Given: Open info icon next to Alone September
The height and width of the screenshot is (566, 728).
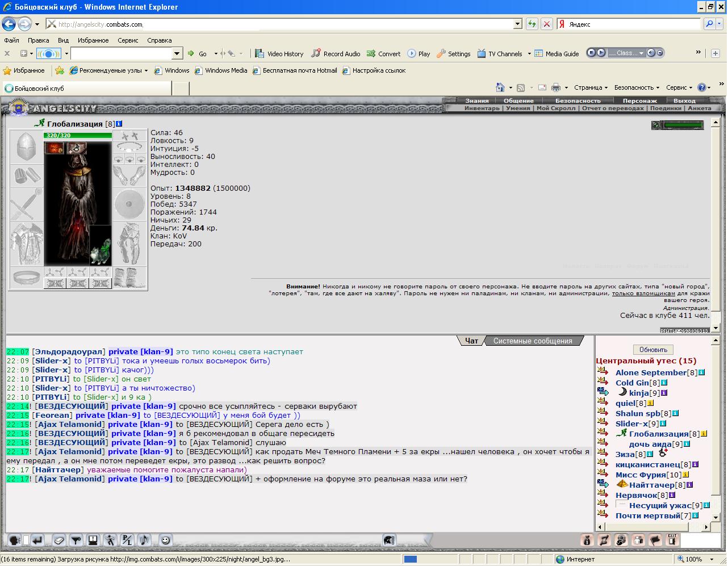Looking at the screenshot, I should coord(702,372).
